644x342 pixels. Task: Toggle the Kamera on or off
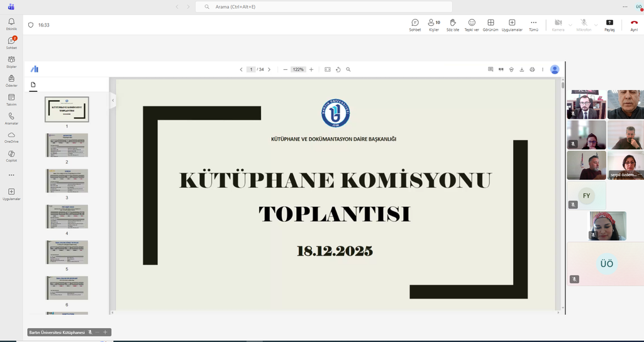[558, 25]
